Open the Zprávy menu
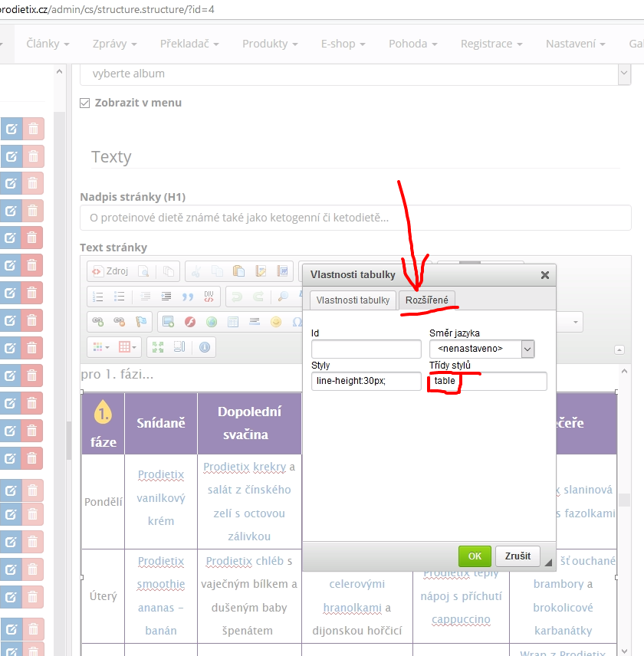Image resolution: width=644 pixels, height=656 pixels. [x=115, y=44]
